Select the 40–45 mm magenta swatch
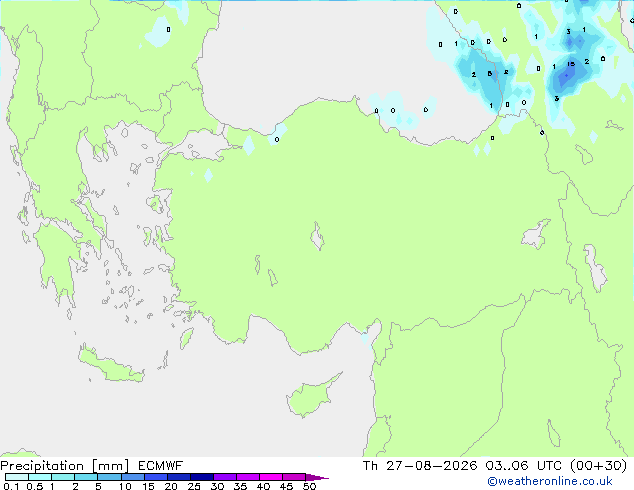This screenshot has height=490, width=634. [271, 477]
